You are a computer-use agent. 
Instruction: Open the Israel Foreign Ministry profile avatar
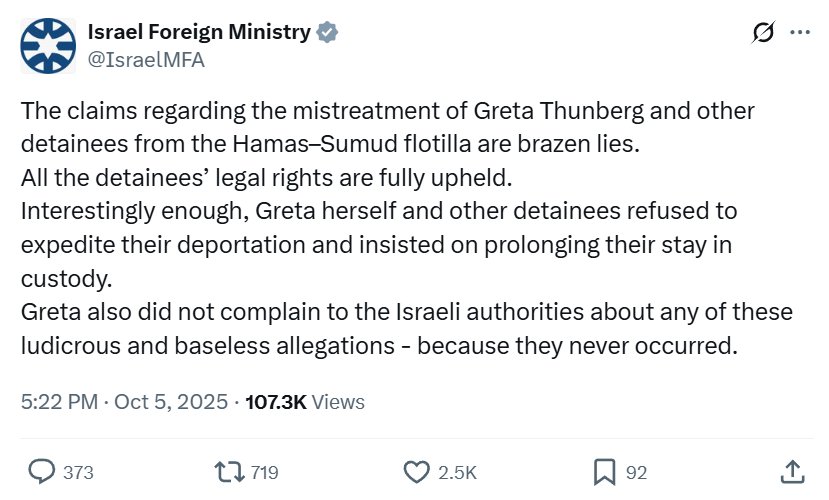point(47,44)
